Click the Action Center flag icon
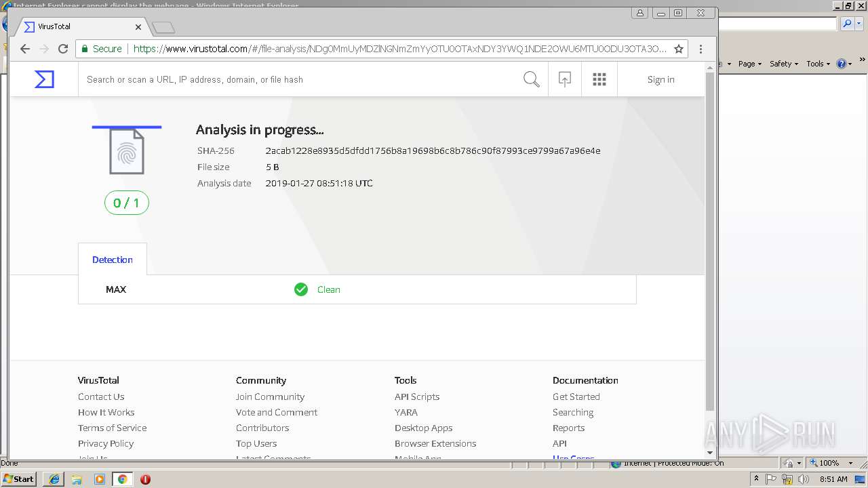Viewport: 868px width, 488px height. click(772, 479)
